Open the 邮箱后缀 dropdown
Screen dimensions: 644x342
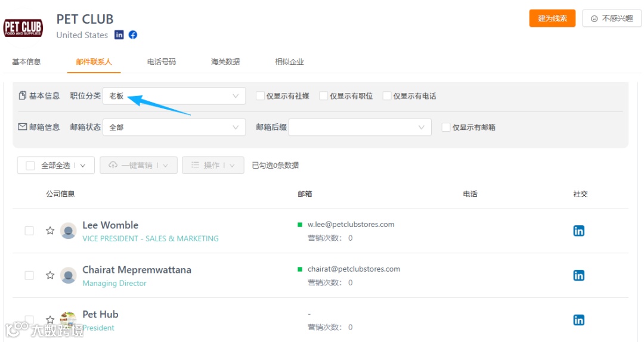pos(360,128)
